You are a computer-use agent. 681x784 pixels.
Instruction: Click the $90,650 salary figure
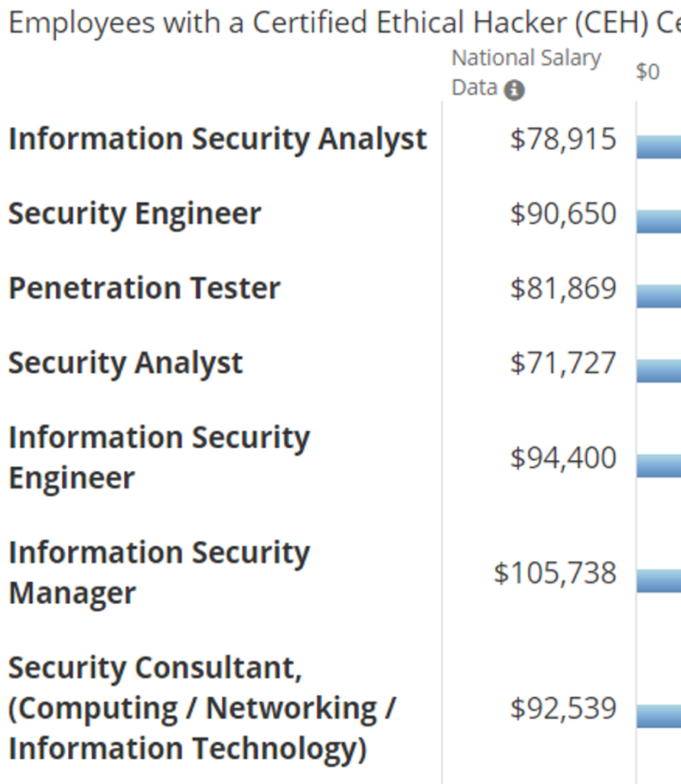(x=563, y=214)
